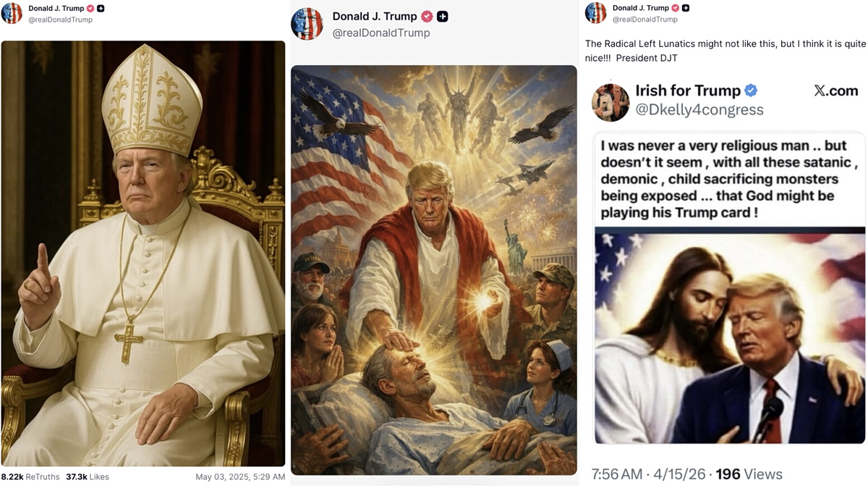Open the pope portrait image
The height and width of the screenshot is (488, 868).
[143, 253]
